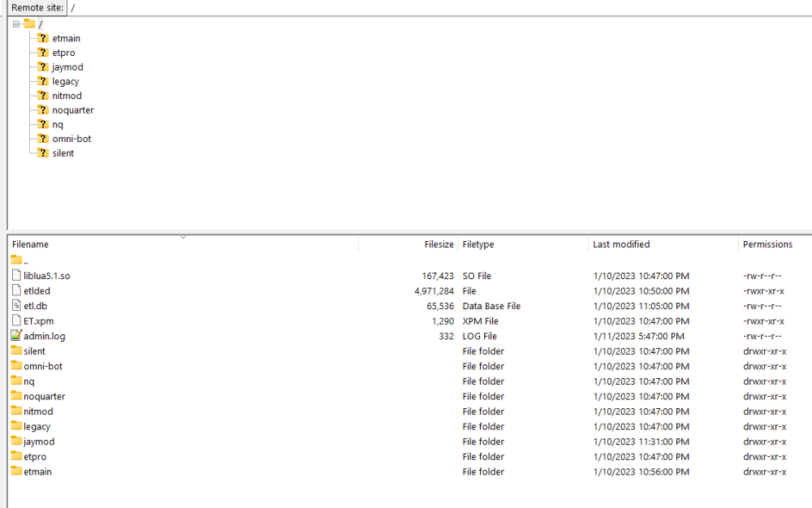Sort file list by Filename column
Screen dimensions: 812x508
pos(31,244)
